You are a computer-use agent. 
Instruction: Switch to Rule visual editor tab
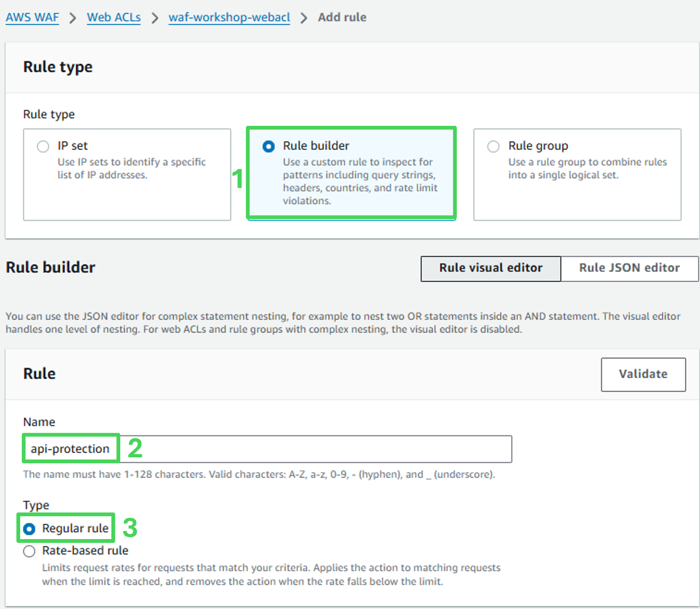[490, 268]
